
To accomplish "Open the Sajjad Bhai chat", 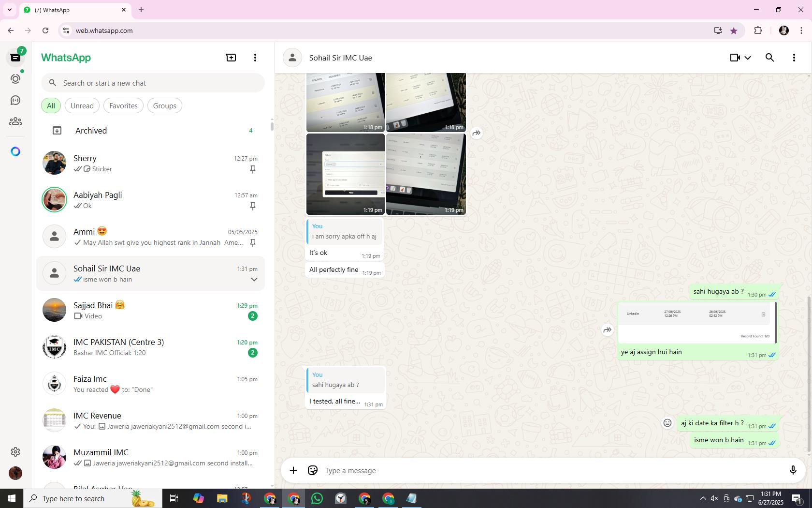I will 150,310.
